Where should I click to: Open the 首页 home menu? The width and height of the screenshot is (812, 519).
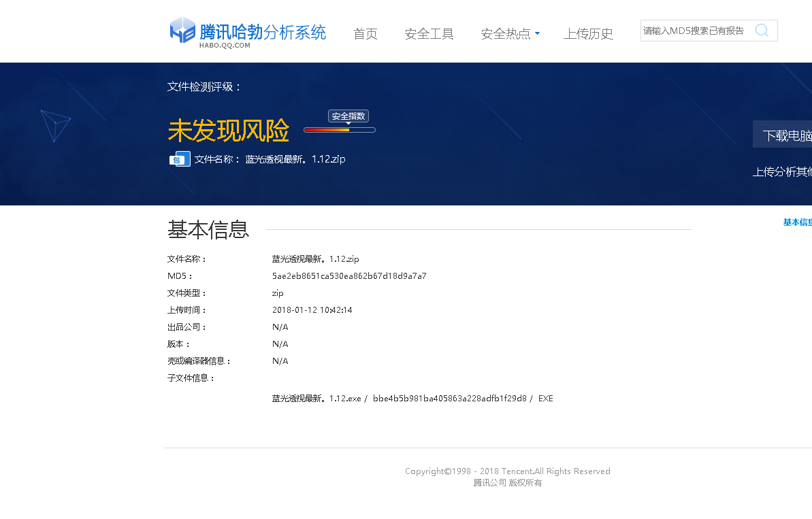tap(365, 34)
